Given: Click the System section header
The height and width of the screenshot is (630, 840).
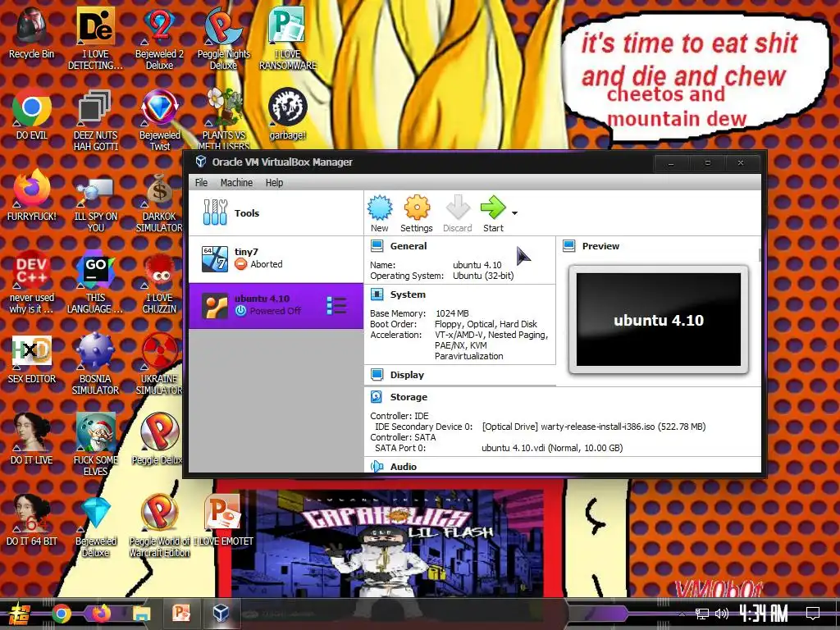Looking at the screenshot, I should coord(408,294).
